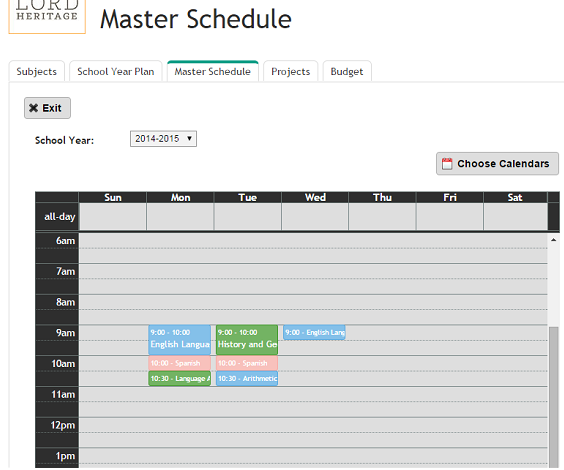
Task: Select the Mon column header
Action: (180, 197)
